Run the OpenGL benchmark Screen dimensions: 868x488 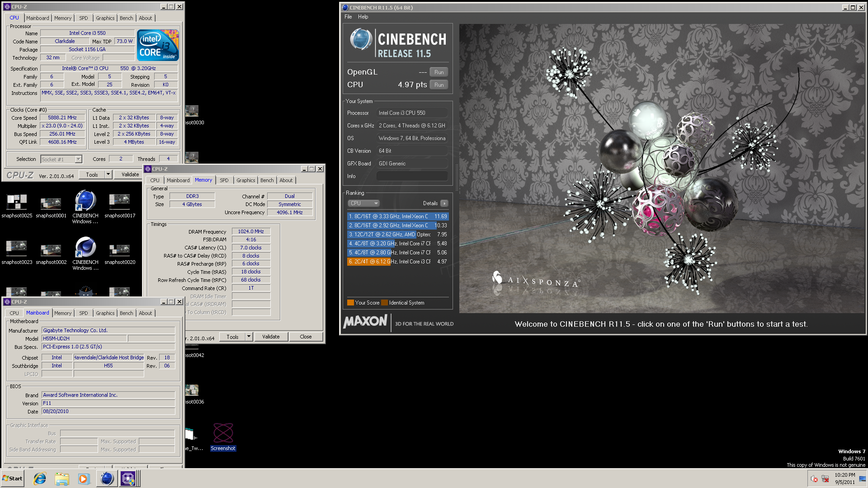[439, 72]
